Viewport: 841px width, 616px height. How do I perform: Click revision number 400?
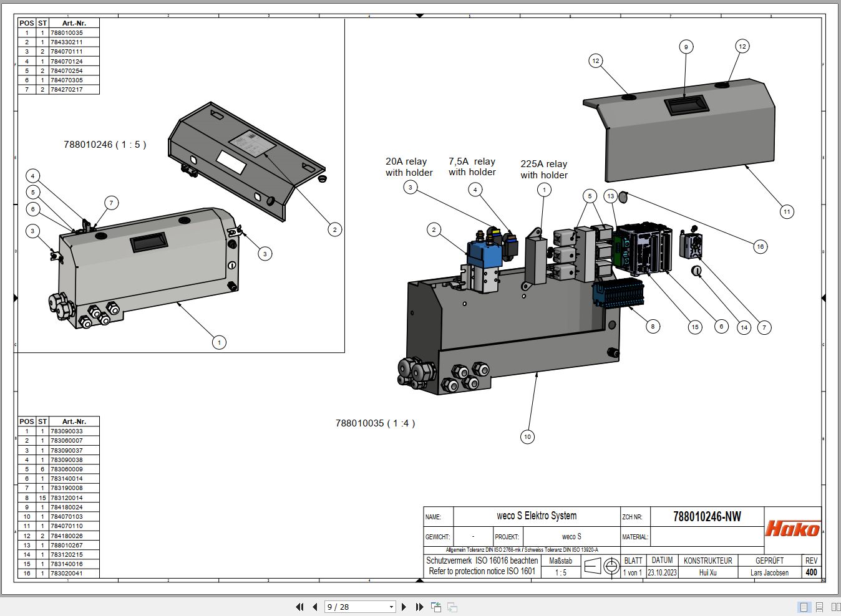[811, 572]
